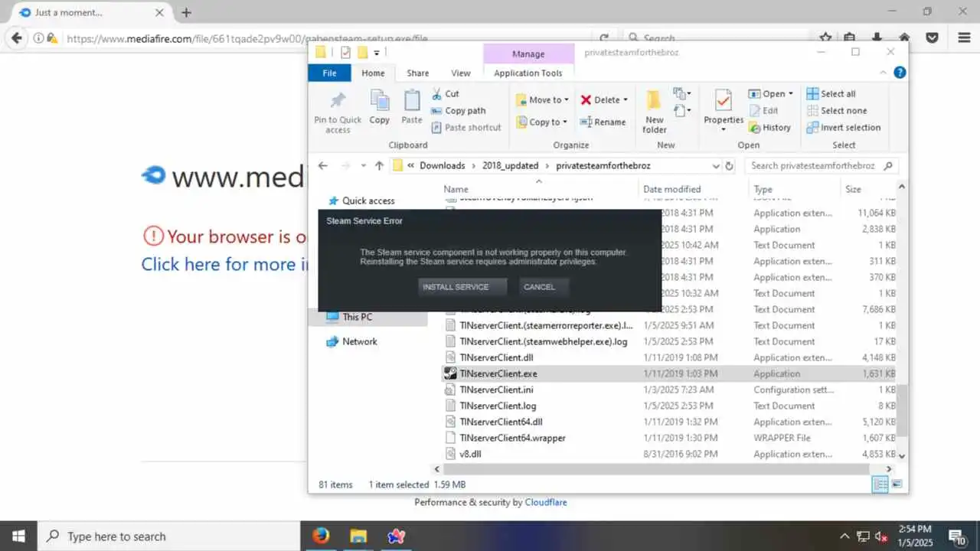This screenshot has width=980, height=551.
Task: Select This PC in navigation pane
Action: coord(357,317)
